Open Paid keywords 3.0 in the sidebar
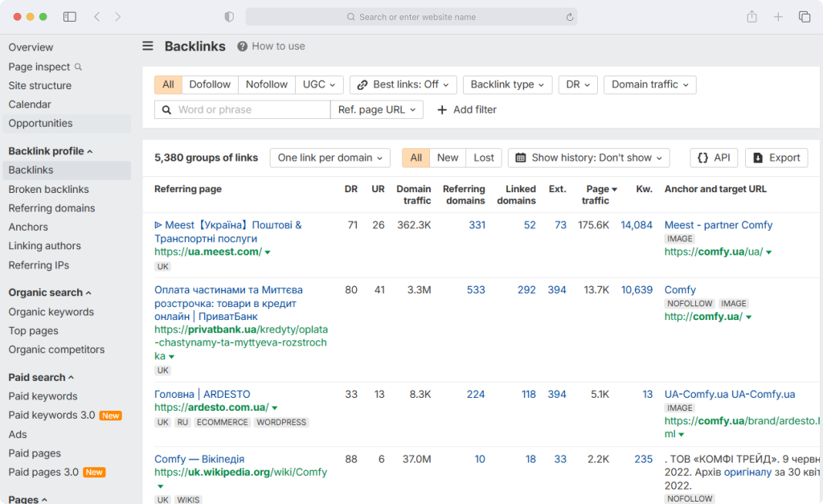The height and width of the screenshot is (504, 823). click(51, 416)
